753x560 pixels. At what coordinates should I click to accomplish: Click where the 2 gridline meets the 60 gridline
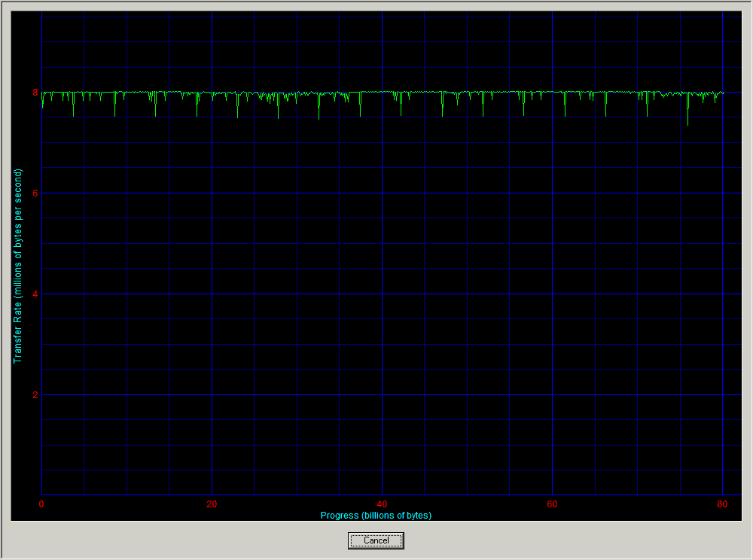click(x=552, y=394)
